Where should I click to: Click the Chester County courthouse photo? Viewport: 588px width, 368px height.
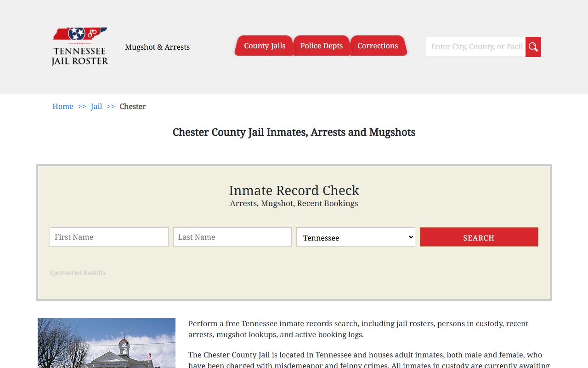point(107,343)
